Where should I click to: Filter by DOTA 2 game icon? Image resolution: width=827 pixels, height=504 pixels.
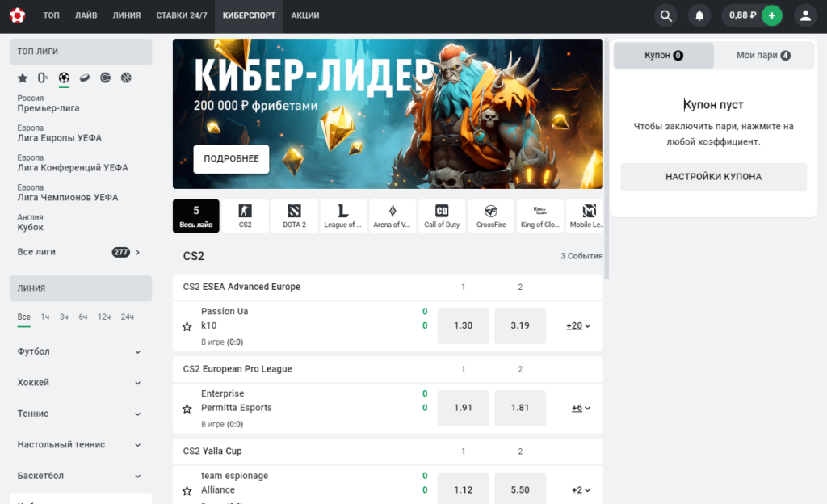(x=294, y=216)
